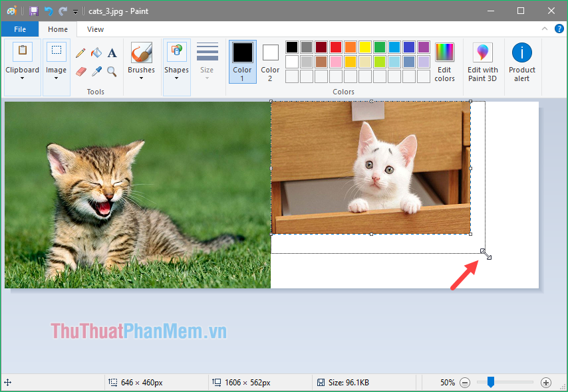Image resolution: width=568 pixels, height=392 pixels.
Task: Activate the Magnifier tool
Action: click(112, 72)
